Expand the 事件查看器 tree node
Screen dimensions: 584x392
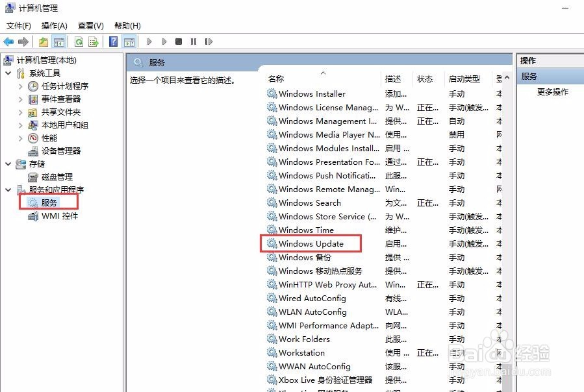[x=19, y=99]
